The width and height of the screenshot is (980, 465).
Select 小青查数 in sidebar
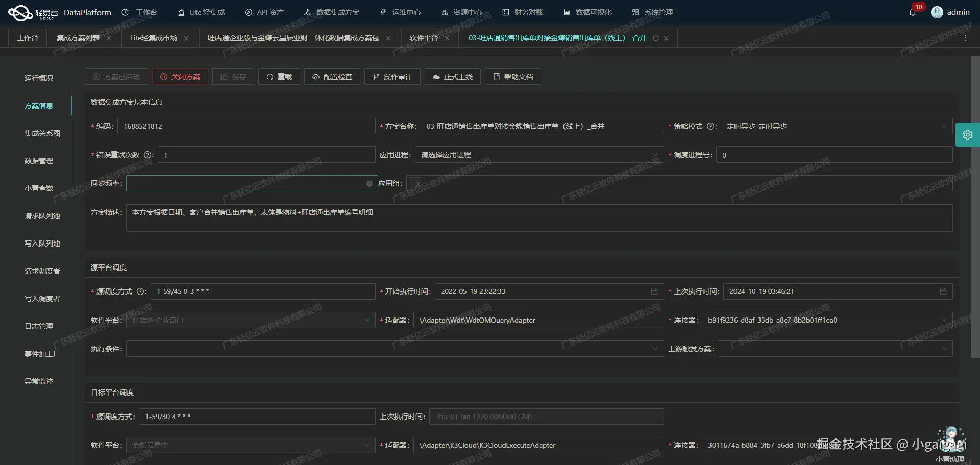pyautogui.click(x=39, y=188)
